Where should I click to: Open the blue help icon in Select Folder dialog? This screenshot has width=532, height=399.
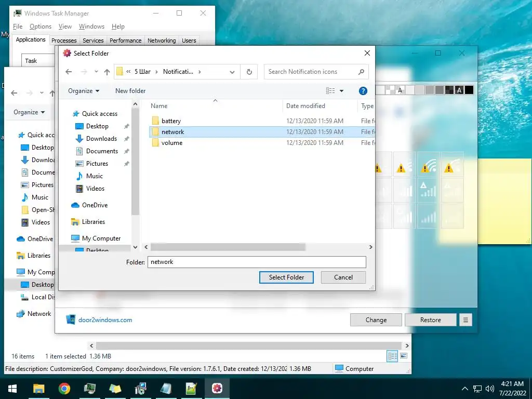pos(363,90)
